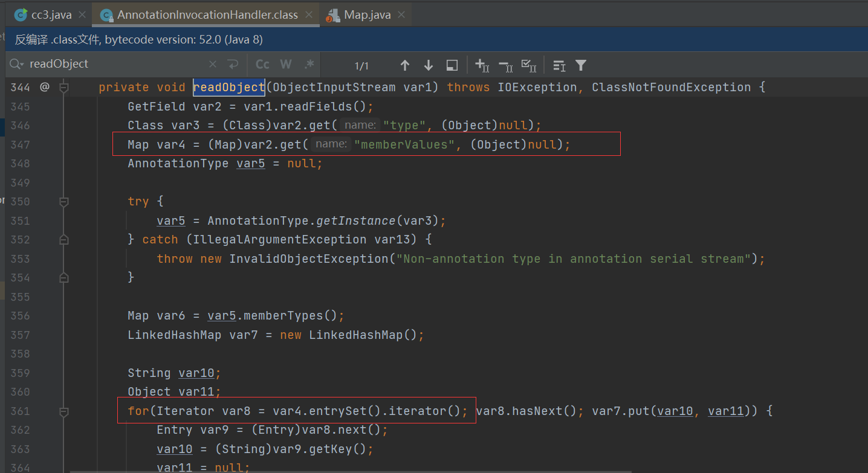Close the cc3.java tab
Screen dimensions: 868x473
[82, 15]
